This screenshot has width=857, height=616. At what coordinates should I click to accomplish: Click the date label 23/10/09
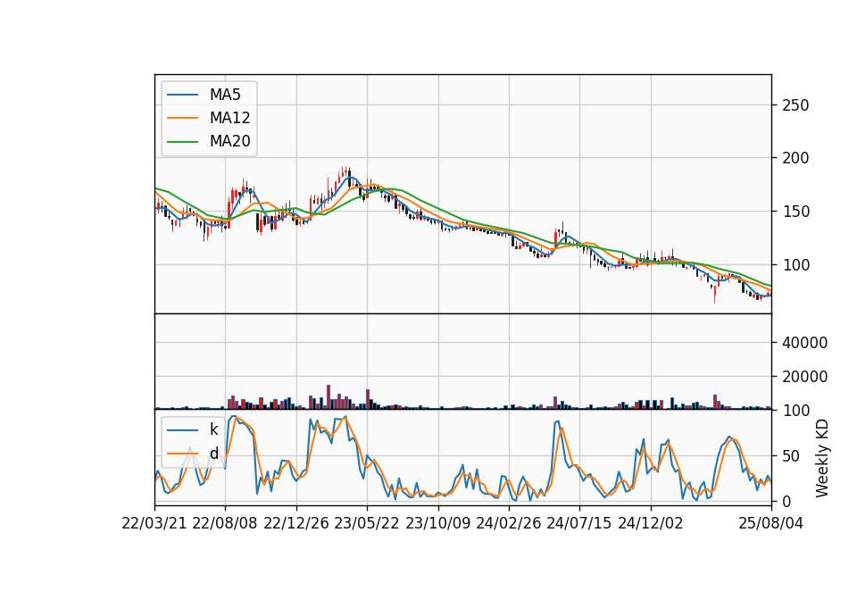tap(437, 523)
